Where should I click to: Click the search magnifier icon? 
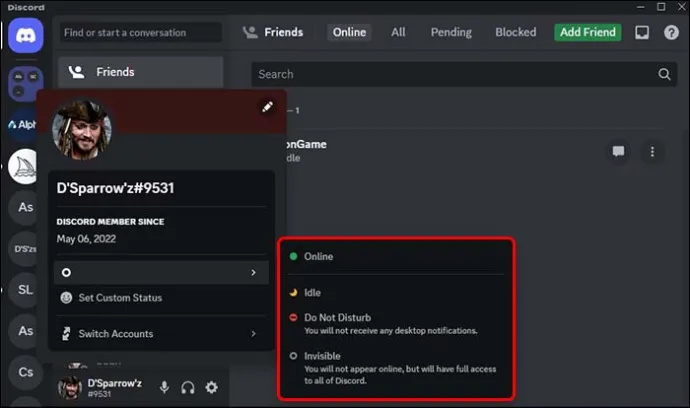coord(664,74)
